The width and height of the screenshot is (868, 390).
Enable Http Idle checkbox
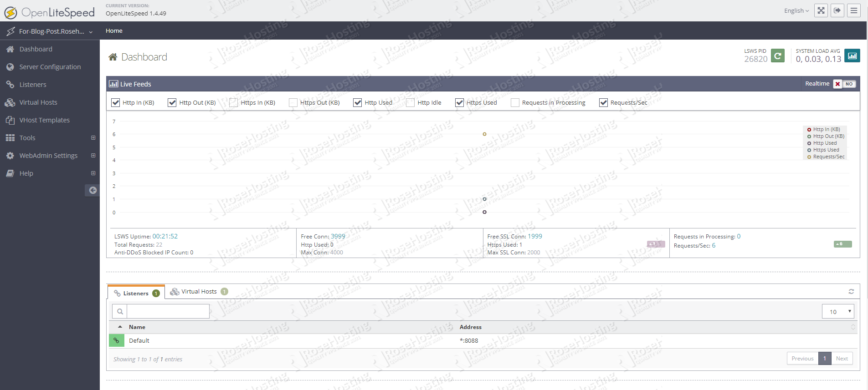click(411, 103)
